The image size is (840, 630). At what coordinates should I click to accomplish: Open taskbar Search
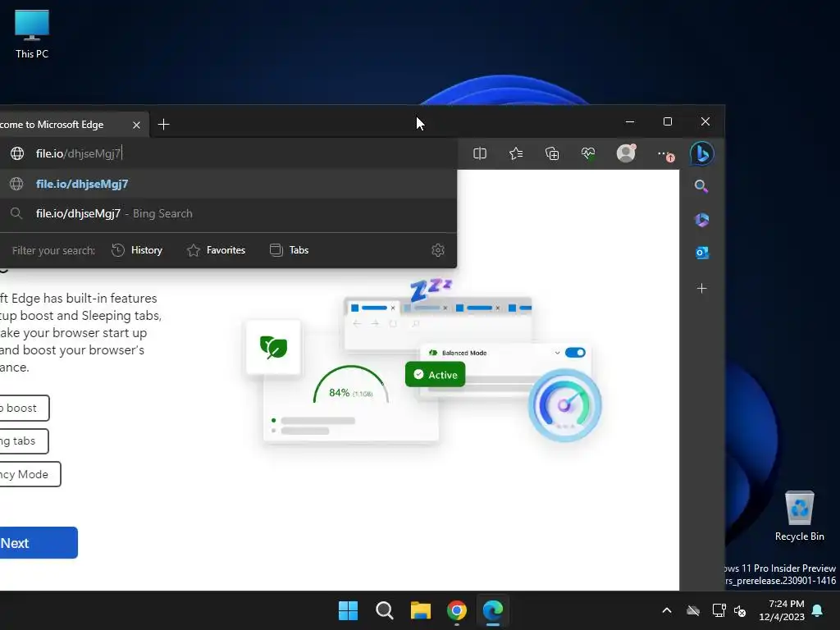384,610
